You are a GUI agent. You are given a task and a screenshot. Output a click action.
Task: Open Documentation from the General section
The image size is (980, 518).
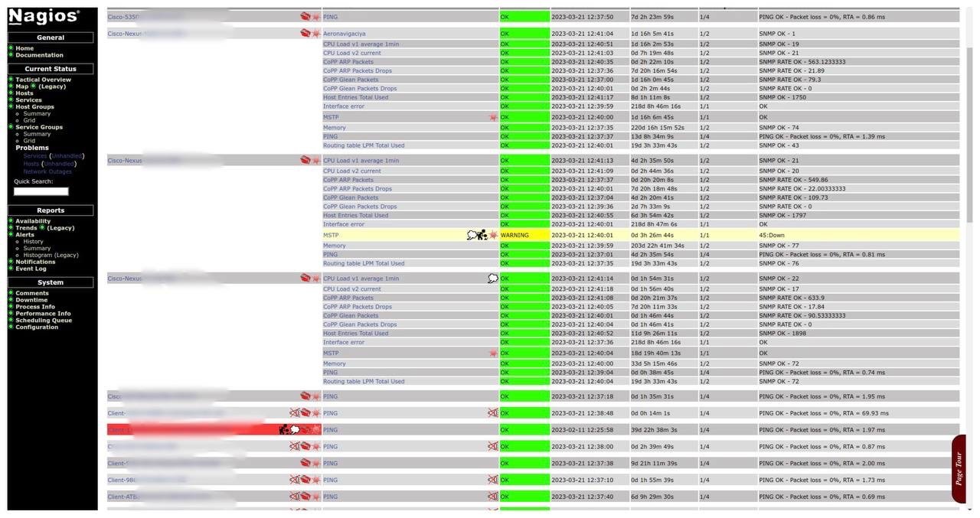click(39, 55)
